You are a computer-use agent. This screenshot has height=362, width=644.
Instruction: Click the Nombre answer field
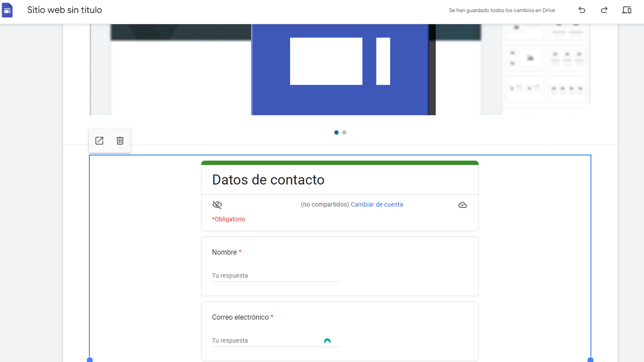click(276, 276)
